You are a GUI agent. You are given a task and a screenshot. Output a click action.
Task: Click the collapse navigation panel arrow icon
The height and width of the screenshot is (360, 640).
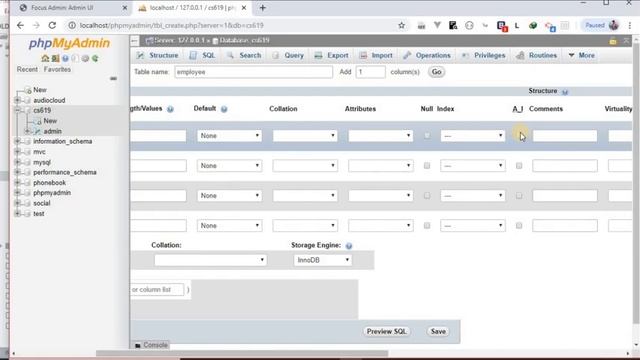coord(134,40)
